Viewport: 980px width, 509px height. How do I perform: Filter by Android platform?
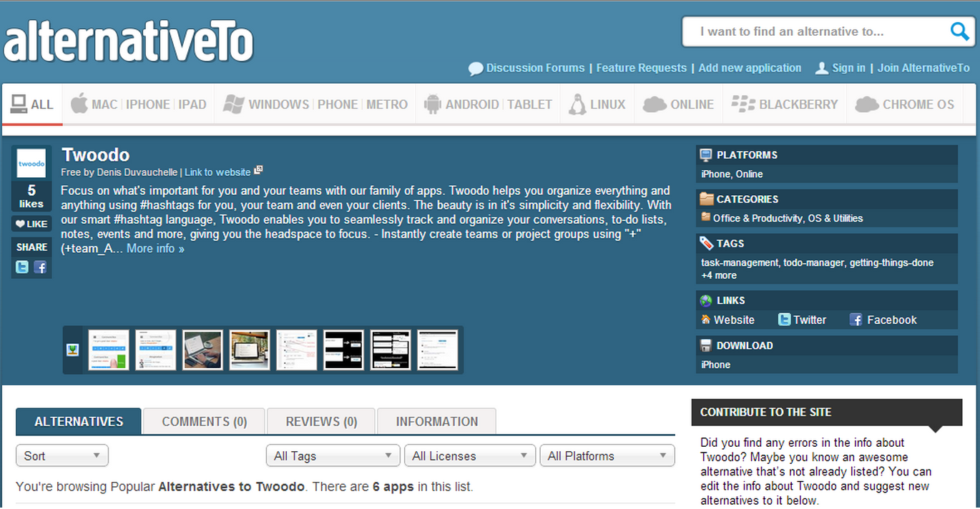pos(472,104)
